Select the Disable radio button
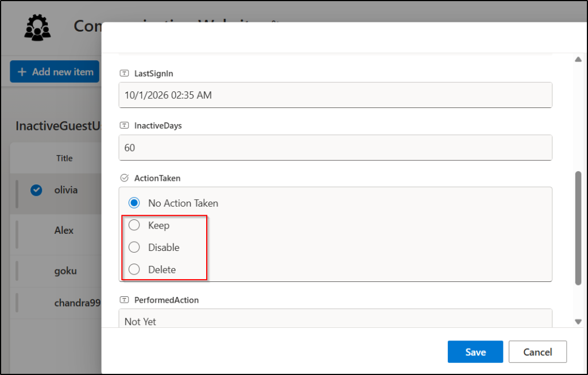Screen dimensions: 588x375 pyautogui.click(x=134, y=247)
